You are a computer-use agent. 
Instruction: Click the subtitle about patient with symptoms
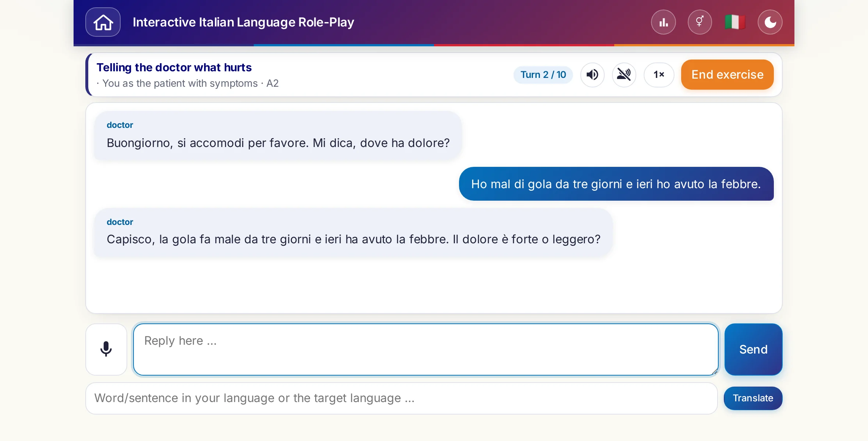coord(188,83)
